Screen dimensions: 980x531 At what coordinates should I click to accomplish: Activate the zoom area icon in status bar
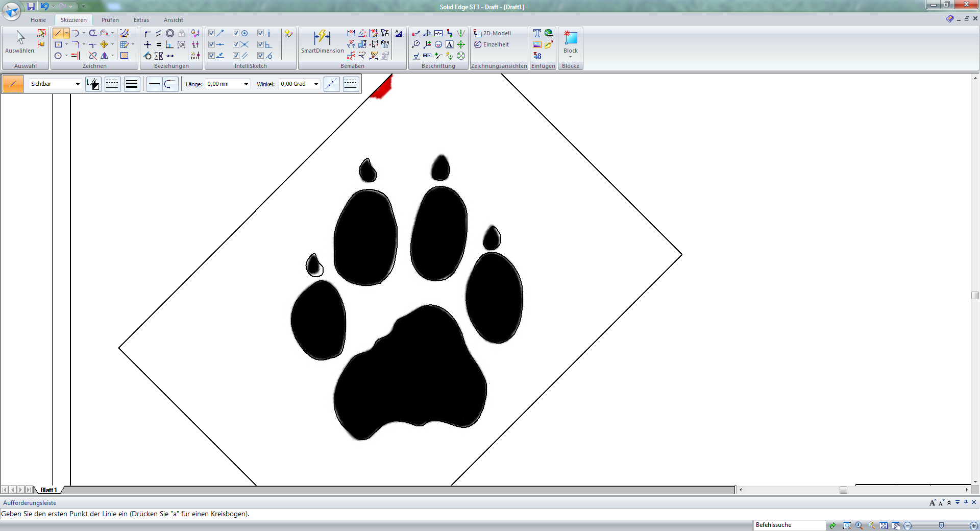click(x=847, y=525)
